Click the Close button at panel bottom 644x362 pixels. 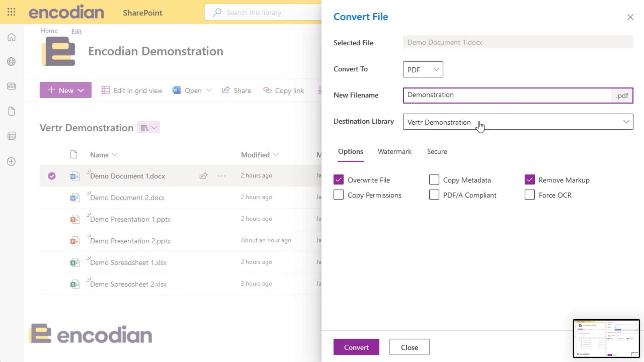tap(409, 347)
